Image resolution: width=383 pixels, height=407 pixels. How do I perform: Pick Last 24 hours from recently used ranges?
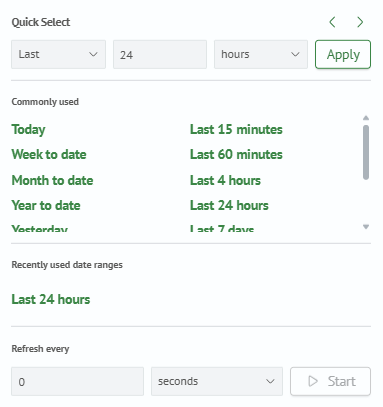(51, 299)
